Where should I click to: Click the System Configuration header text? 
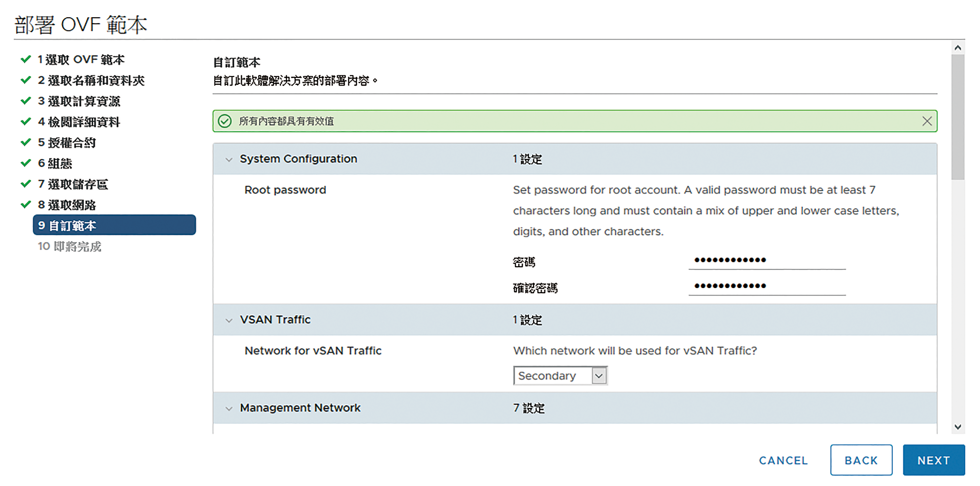coord(299,159)
